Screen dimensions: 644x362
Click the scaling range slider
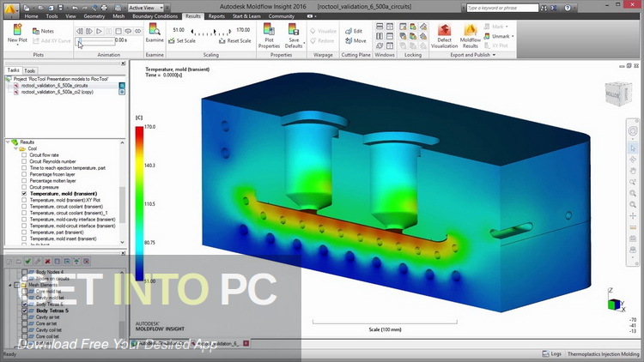210,32
